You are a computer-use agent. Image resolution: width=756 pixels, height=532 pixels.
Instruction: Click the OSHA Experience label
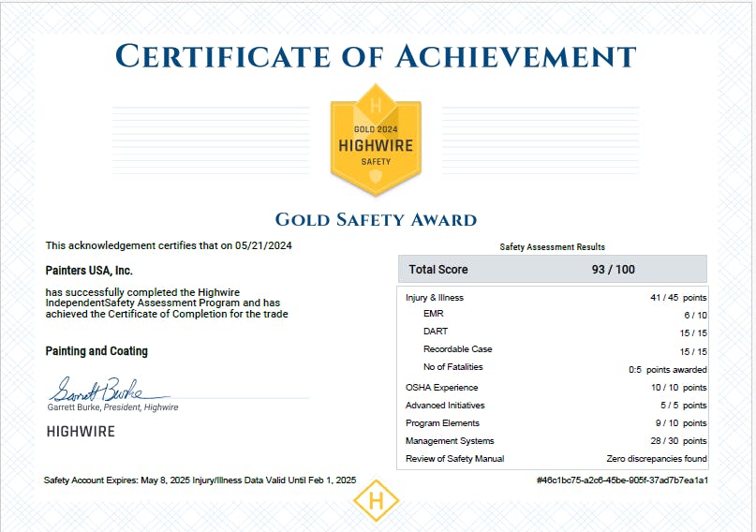pyautogui.click(x=441, y=388)
